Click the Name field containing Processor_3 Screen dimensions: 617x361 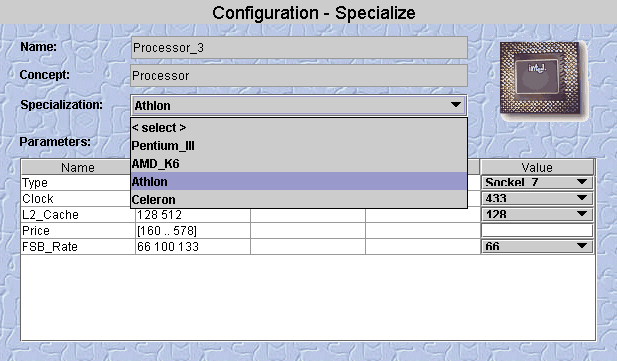[x=299, y=48]
